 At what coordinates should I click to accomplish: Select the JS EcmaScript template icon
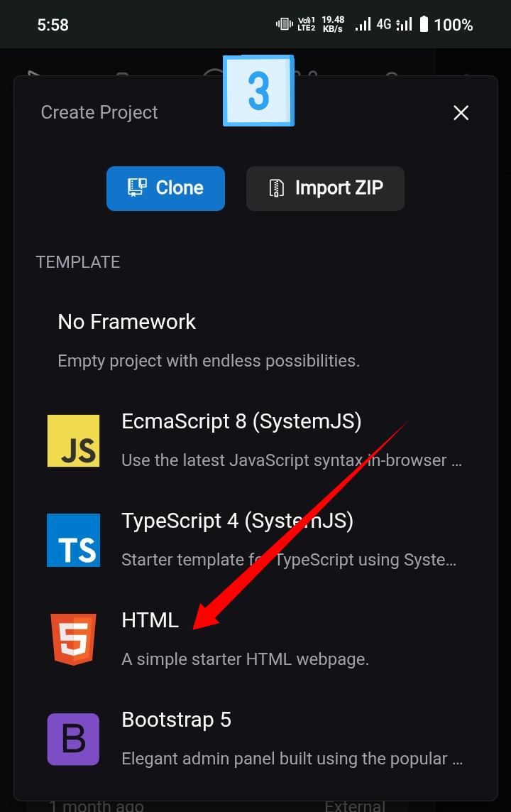73,440
